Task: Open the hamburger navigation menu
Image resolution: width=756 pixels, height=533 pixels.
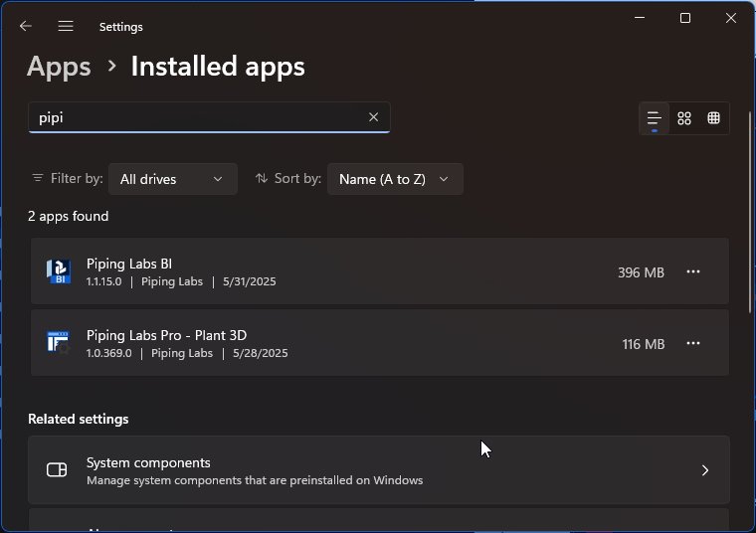Action: [66, 27]
